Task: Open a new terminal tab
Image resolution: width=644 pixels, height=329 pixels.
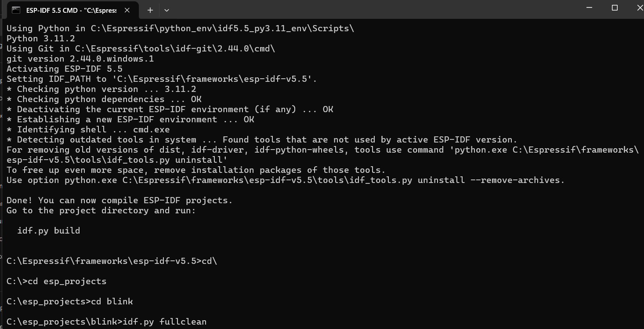Action: click(x=150, y=10)
